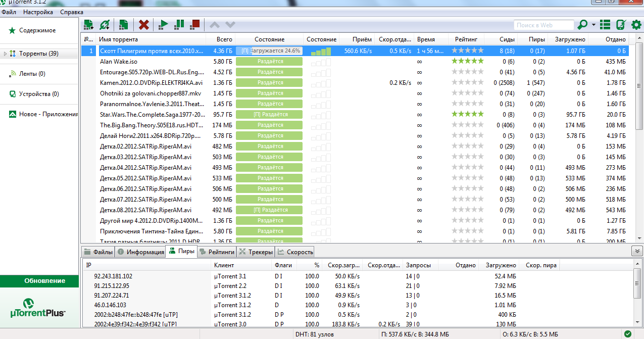Open the Файл menu

point(9,12)
